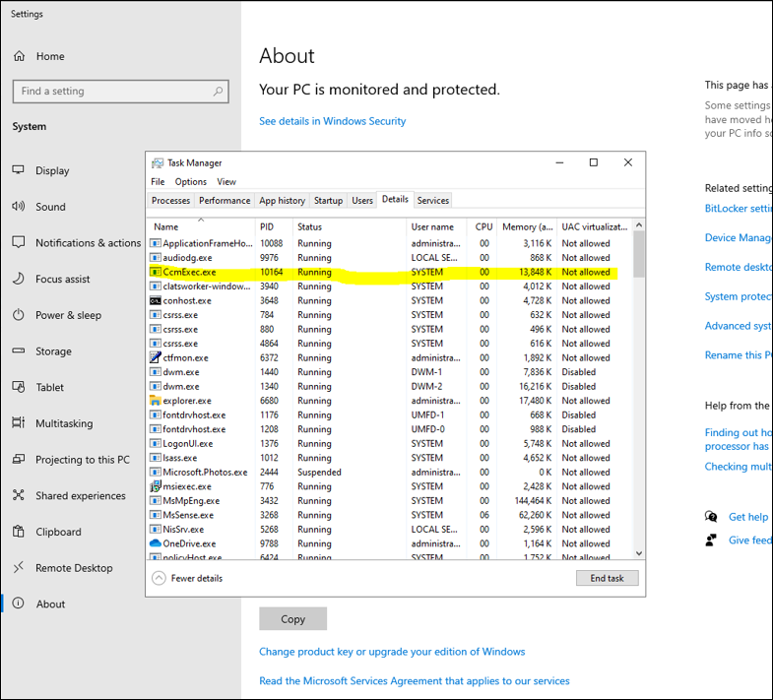Collapse Task Manager with Fewer details chevron
Screen dimensions: 773x700
[x=159, y=578]
